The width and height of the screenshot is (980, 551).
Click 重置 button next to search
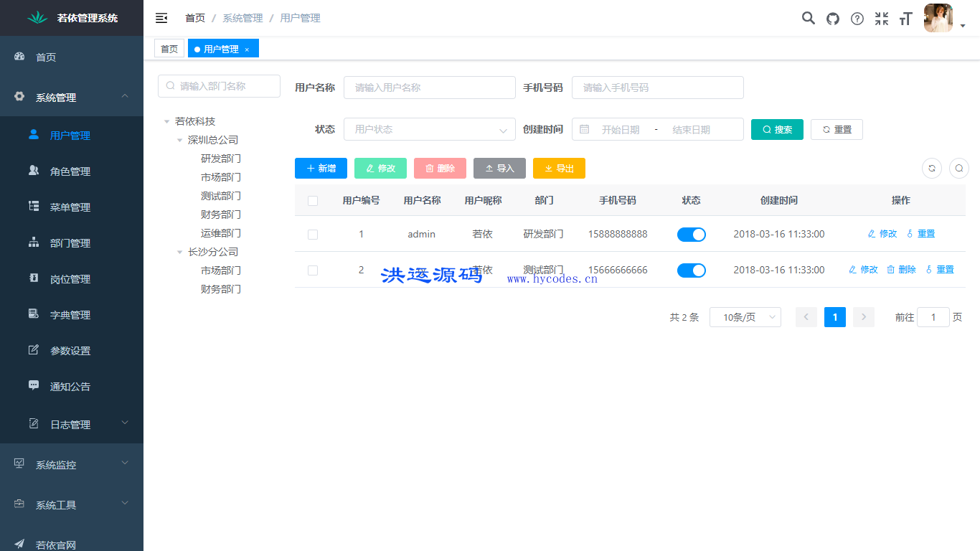(837, 129)
